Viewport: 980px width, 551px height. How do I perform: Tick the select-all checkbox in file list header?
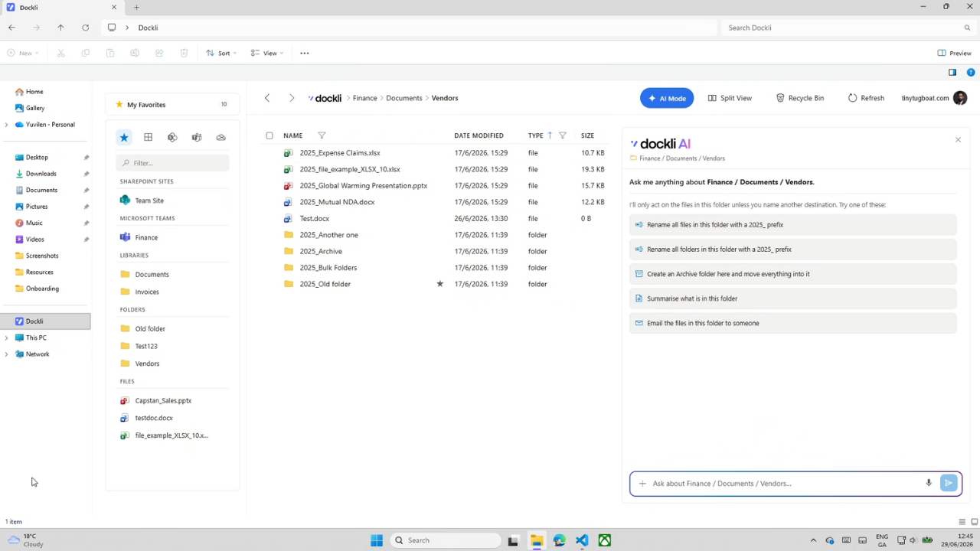tap(269, 135)
